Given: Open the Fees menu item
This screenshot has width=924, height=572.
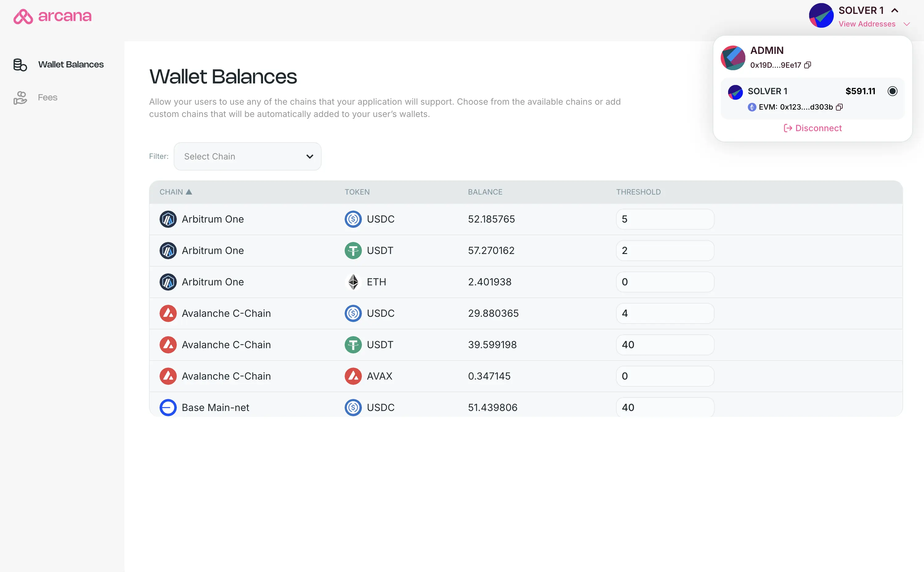Looking at the screenshot, I should coord(48,98).
